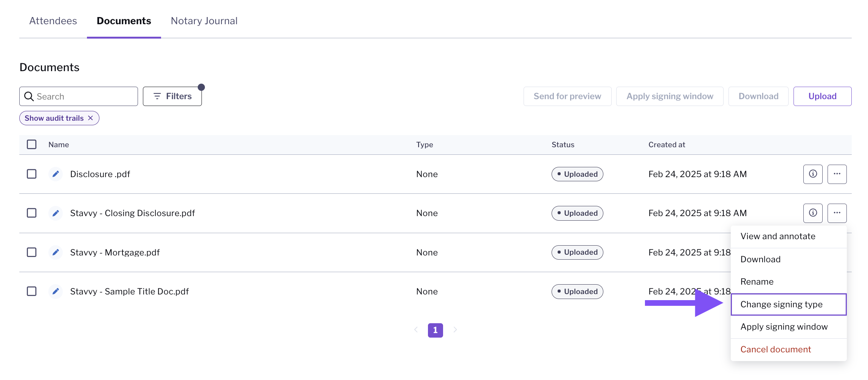Check the Disclosure .pdf row checkbox

tap(32, 174)
